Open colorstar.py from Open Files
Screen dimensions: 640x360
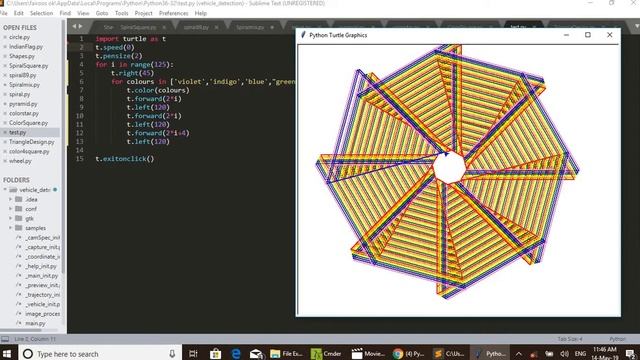24,113
